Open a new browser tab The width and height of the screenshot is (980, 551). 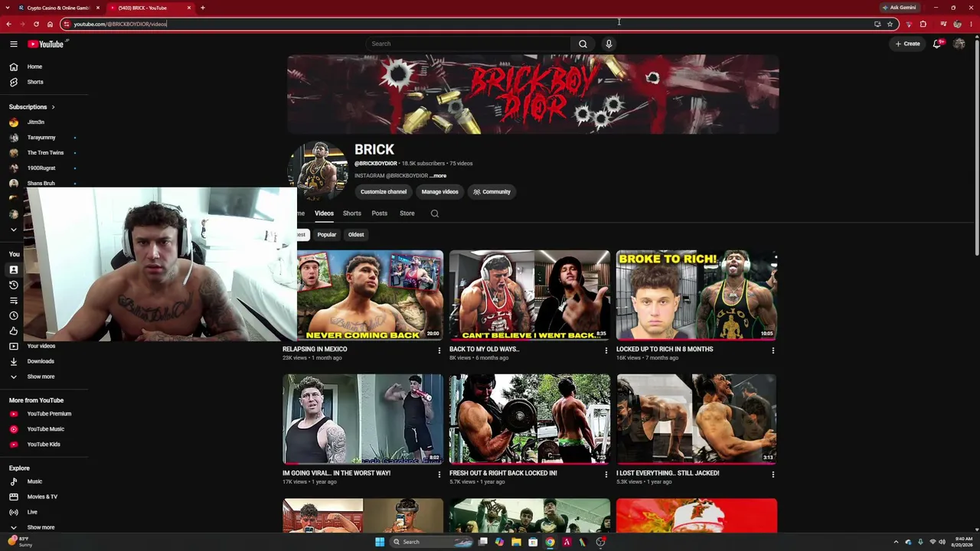click(x=203, y=8)
